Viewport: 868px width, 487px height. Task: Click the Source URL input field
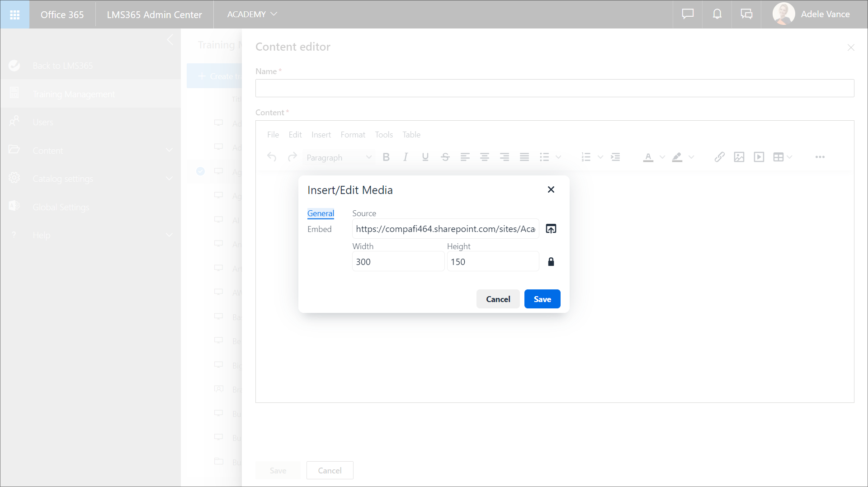pyautogui.click(x=445, y=229)
